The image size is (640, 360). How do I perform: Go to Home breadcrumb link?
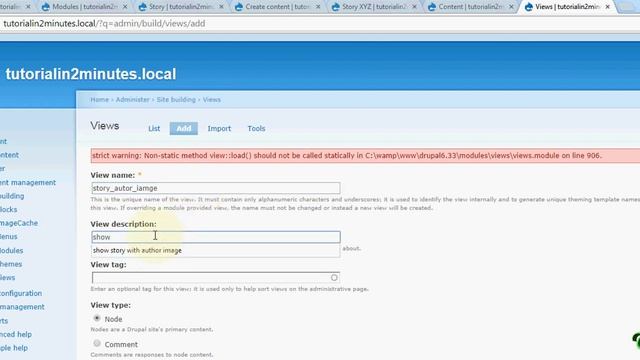pos(100,100)
